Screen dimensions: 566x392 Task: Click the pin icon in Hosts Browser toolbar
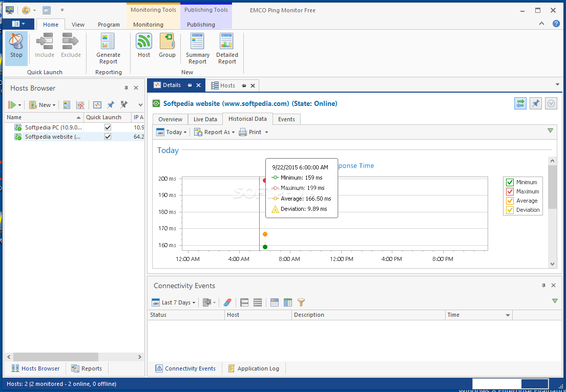pyautogui.click(x=111, y=105)
